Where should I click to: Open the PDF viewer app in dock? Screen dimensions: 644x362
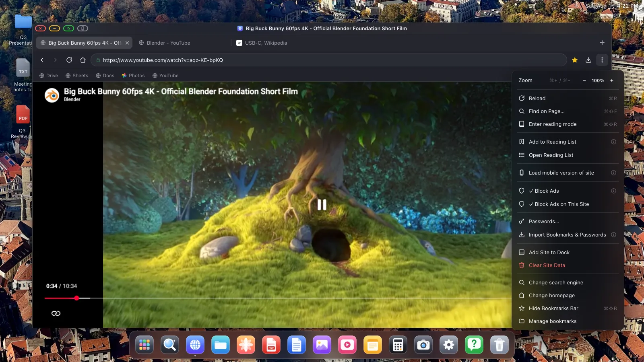point(271,345)
